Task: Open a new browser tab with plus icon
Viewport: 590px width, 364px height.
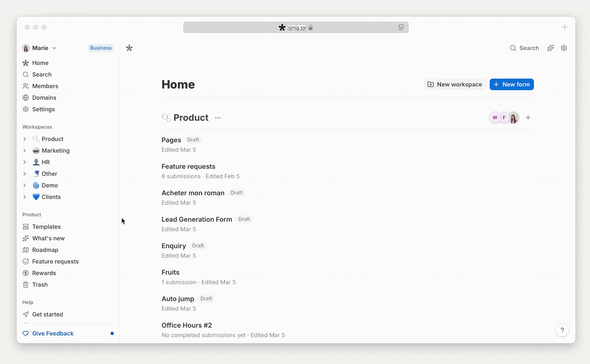Action: tap(565, 27)
